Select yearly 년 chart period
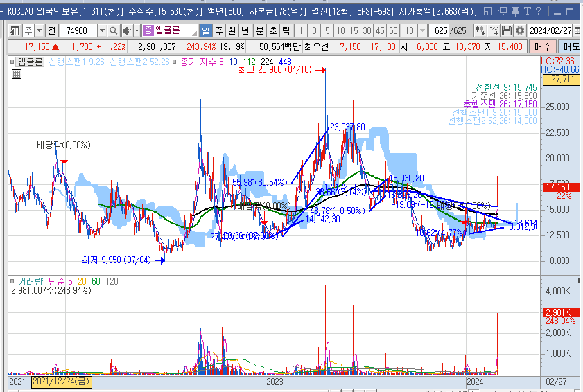Viewport: 583px width, 392px height. pyautogui.click(x=245, y=30)
